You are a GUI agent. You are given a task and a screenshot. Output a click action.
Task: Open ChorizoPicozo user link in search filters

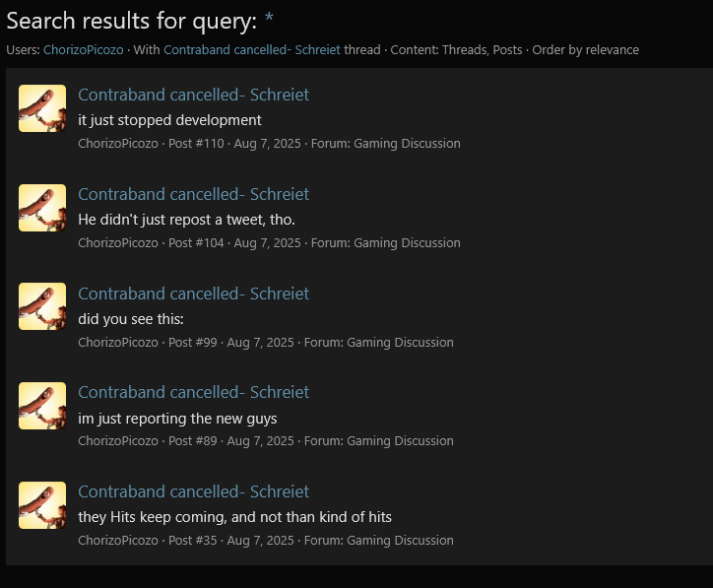pos(84,50)
